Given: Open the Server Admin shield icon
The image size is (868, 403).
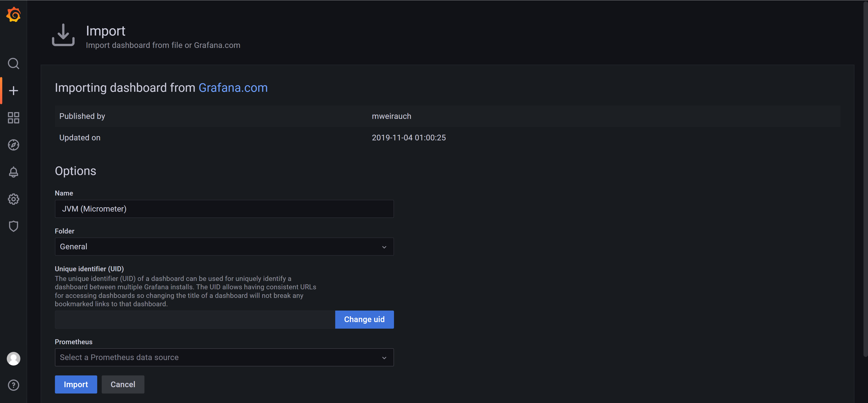Looking at the screenshot, I should click(x=14, y=226).
